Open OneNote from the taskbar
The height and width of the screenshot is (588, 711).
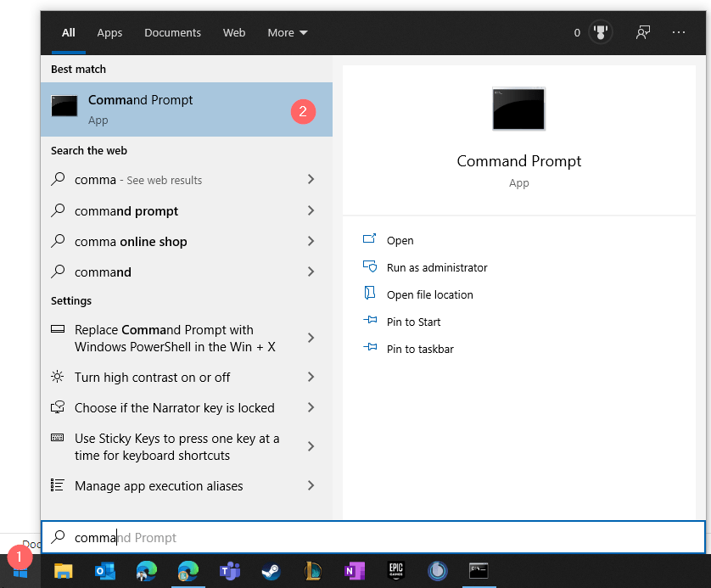click(354, 571)
